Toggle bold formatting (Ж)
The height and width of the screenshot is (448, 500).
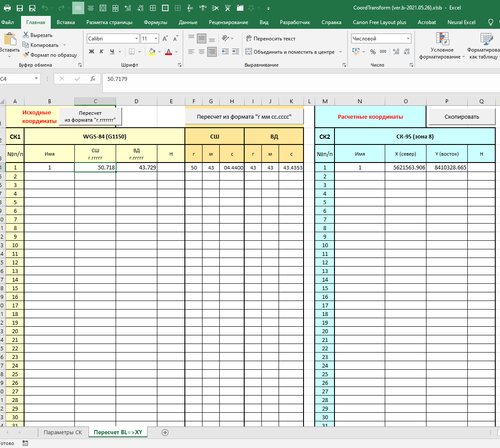[x=92, y=52]
